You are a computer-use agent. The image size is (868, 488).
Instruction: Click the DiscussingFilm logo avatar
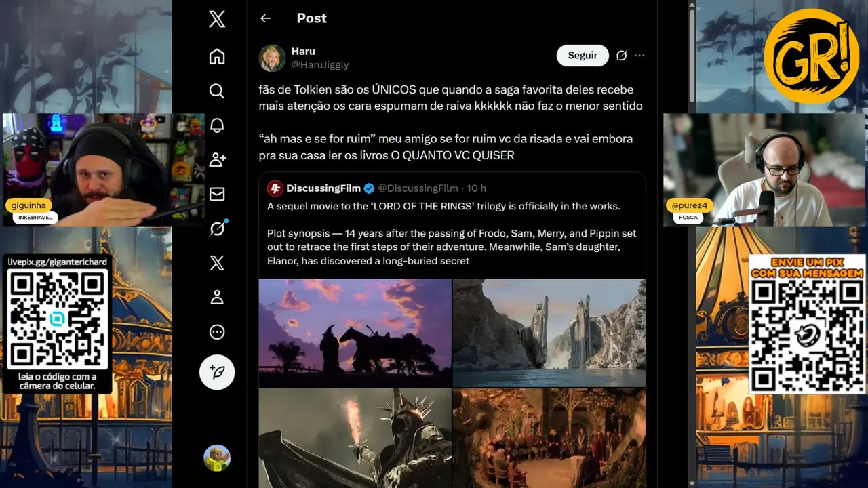click(275, 188)
